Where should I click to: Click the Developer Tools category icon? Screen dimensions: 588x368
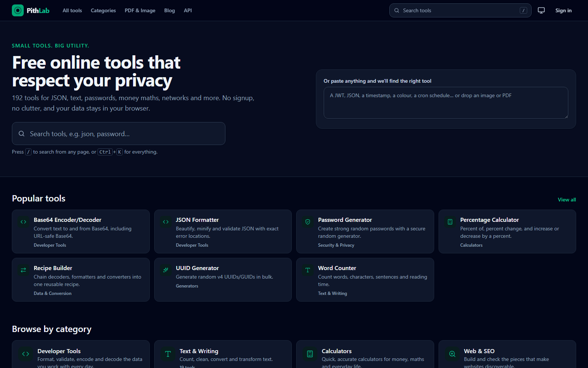pyautogui.click(x=26, y=354)
